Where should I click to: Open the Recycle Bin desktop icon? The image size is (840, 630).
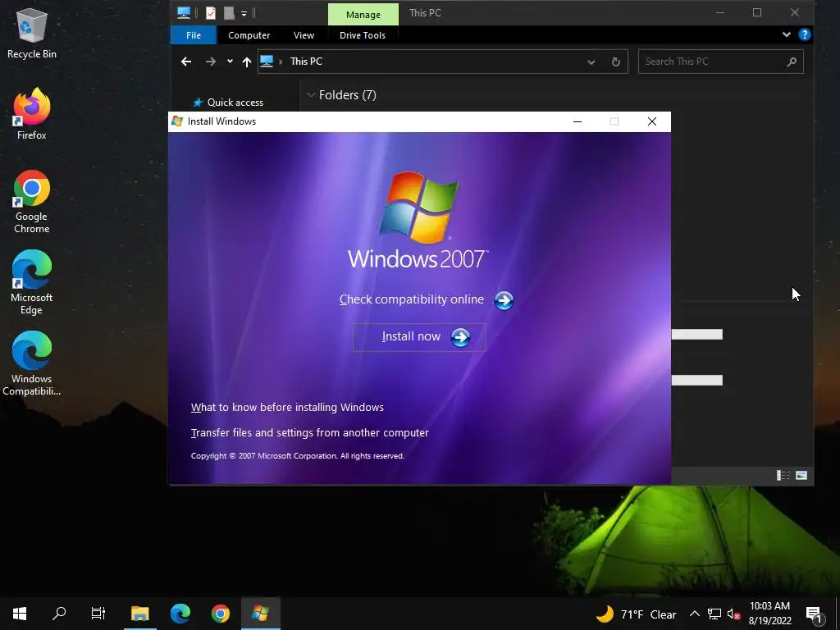click(x=31, y=33)
